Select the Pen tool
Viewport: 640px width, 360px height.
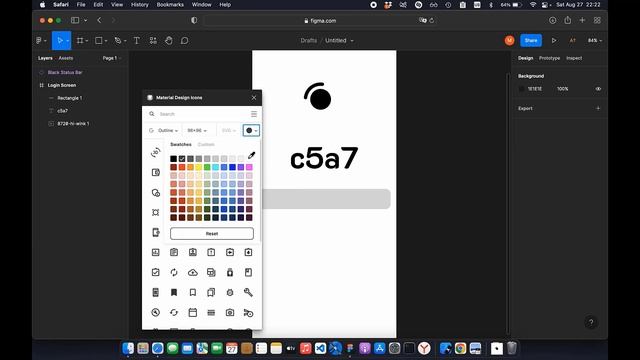pyautogui.click(x=118, y=40)
